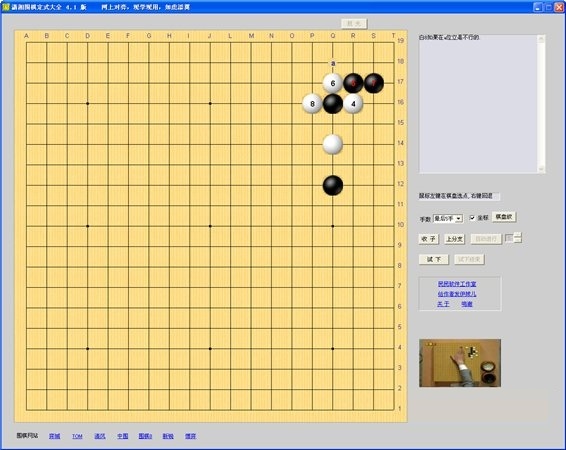Click the top-center star point on row 16

click(x=210, y=104)
